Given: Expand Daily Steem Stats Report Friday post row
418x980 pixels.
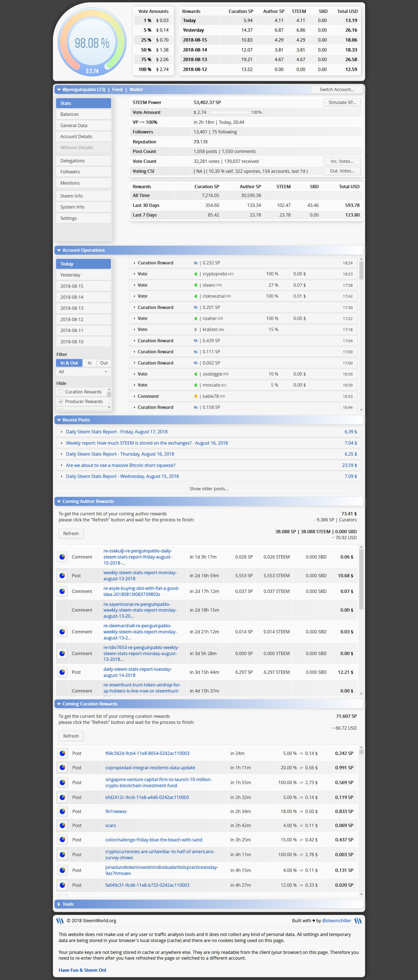Looking at the screenshot, I should (x=209, y=432).
